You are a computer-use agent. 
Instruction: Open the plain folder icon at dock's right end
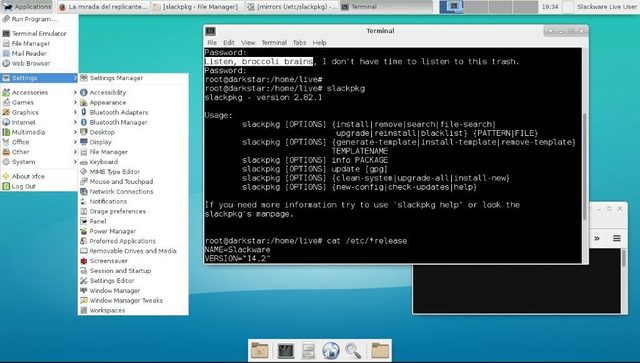[x=380, y=351]
